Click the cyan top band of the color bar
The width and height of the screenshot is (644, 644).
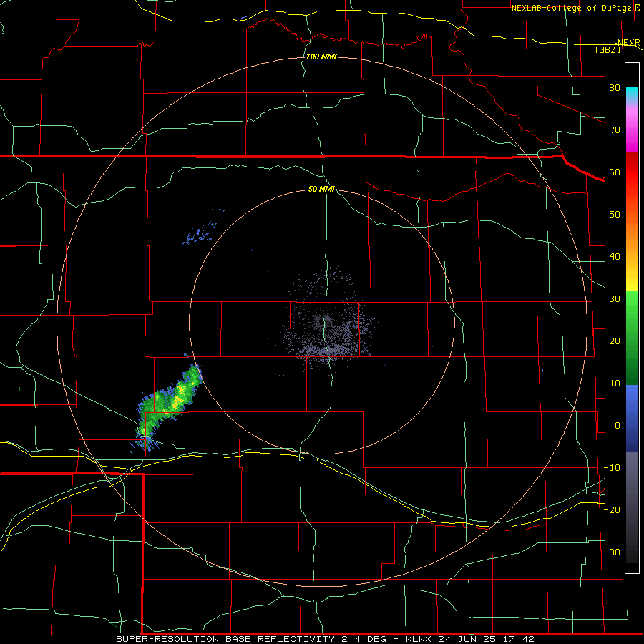point(632,94)
